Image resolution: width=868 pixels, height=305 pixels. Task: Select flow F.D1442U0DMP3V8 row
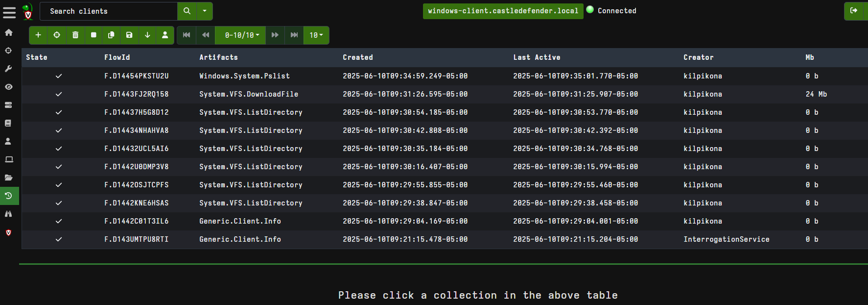[445, 167]
